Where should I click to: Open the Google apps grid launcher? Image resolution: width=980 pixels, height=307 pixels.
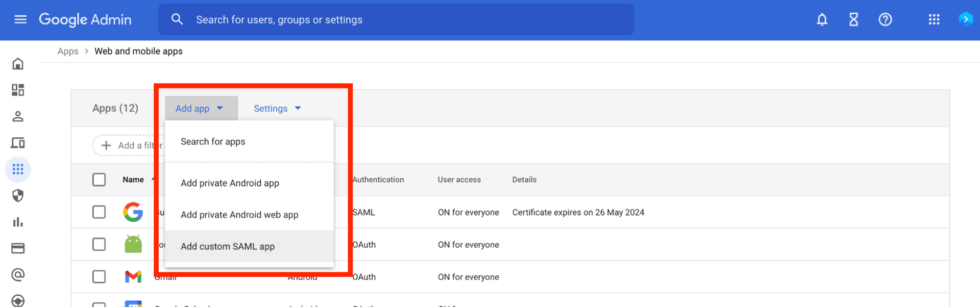(934, 19)
